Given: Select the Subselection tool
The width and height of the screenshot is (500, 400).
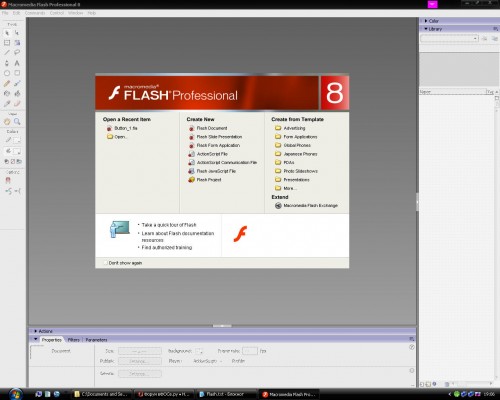Looking at the screenshot, I should 17,33.
